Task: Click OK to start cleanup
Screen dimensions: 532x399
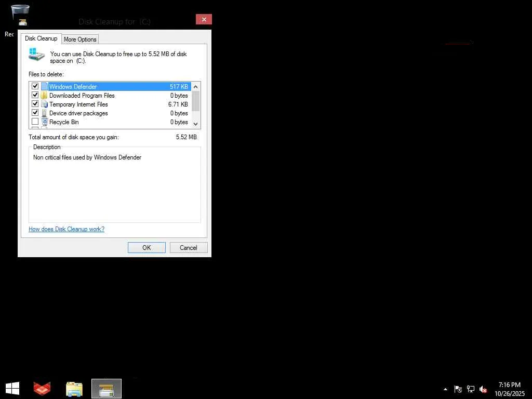Action: point(147,248)
